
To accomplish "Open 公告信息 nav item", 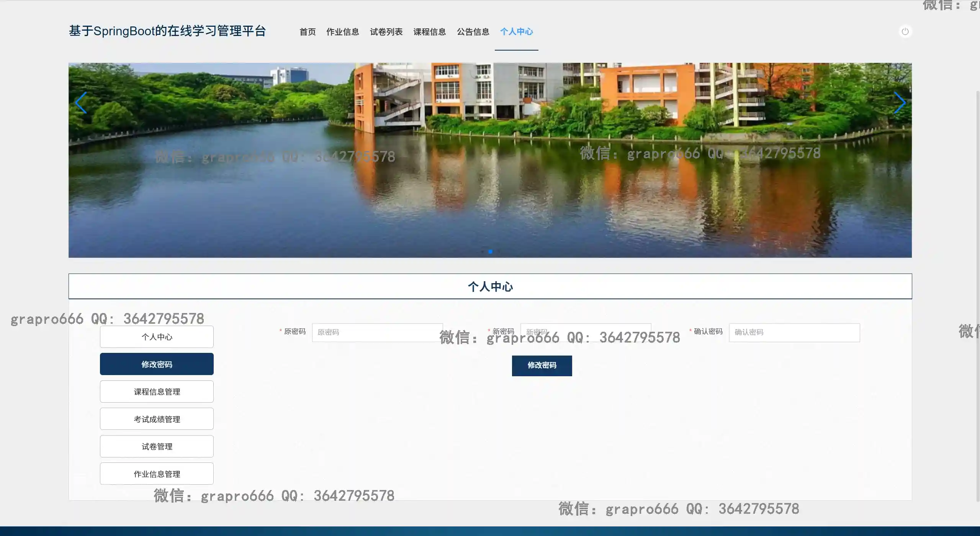I will coord(473,32).
